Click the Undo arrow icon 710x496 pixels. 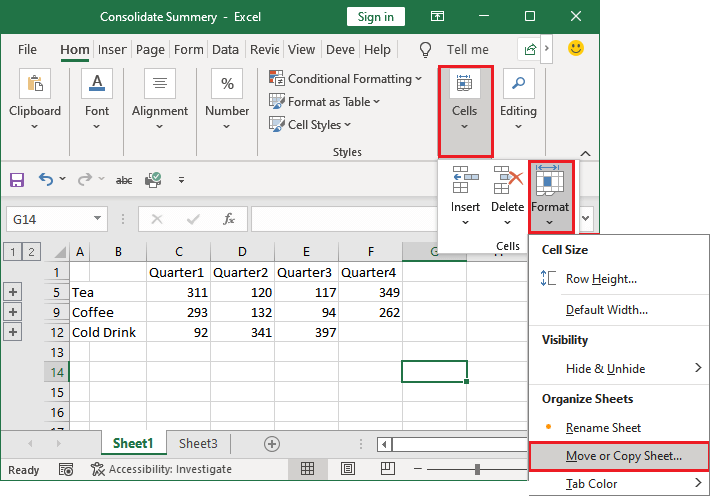[x=46, y=179]
